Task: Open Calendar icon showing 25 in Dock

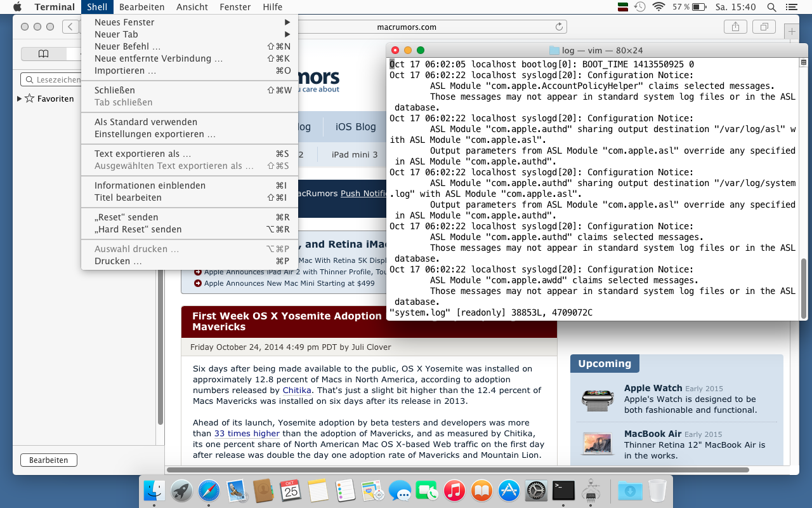Action: click(291, 490)
